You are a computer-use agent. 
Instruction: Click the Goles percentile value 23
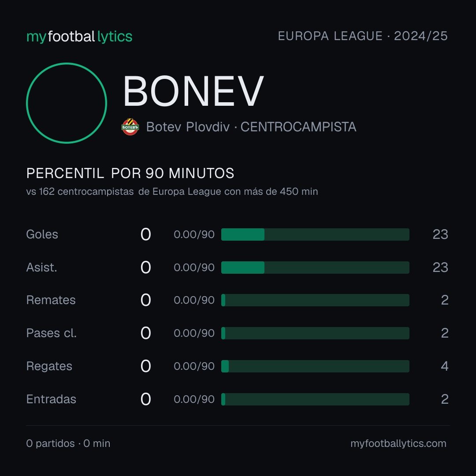[x=440, y=234]
